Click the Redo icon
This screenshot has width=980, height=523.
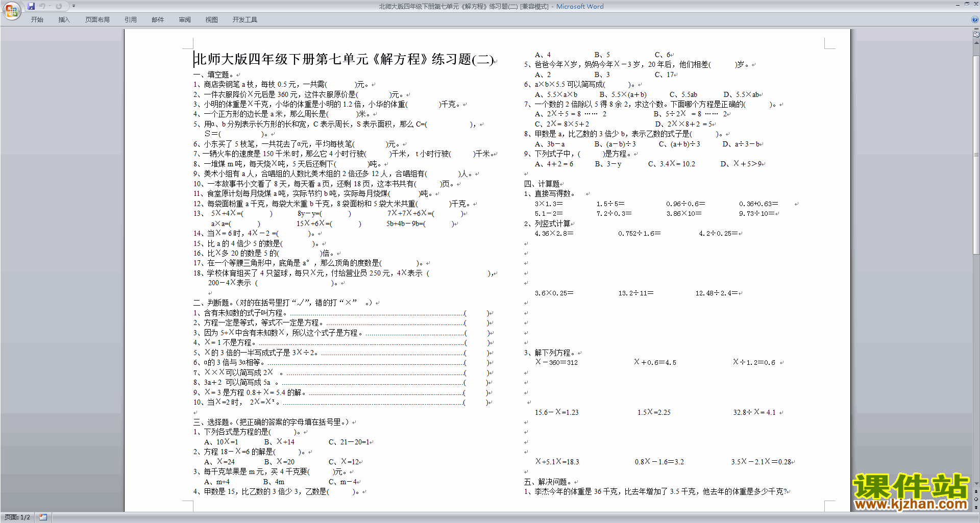point(59,6)
